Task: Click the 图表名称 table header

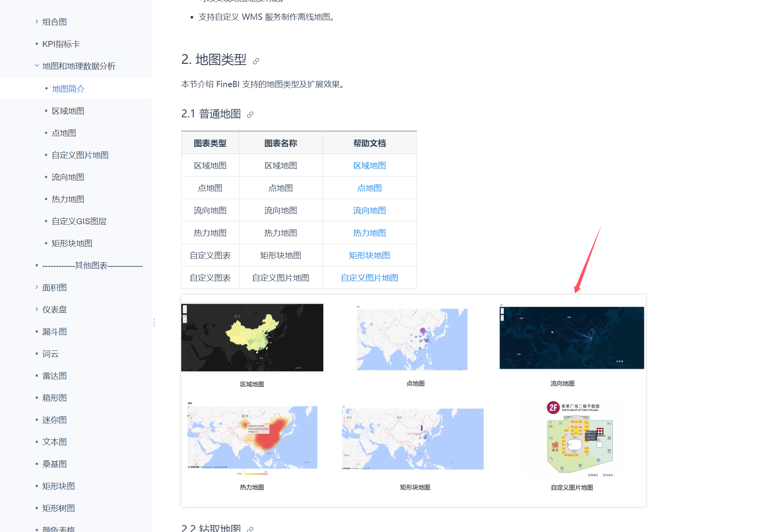Action: click(x=281, y=143)
